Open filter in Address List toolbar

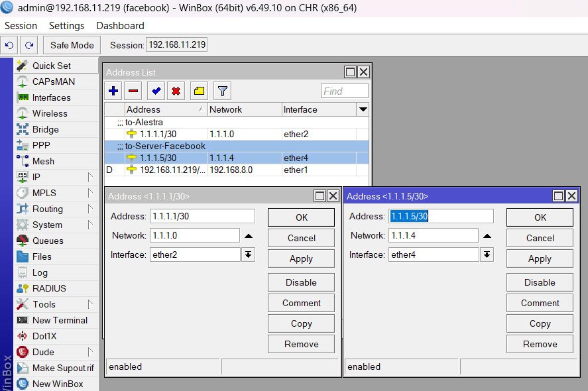coord(222,91)
